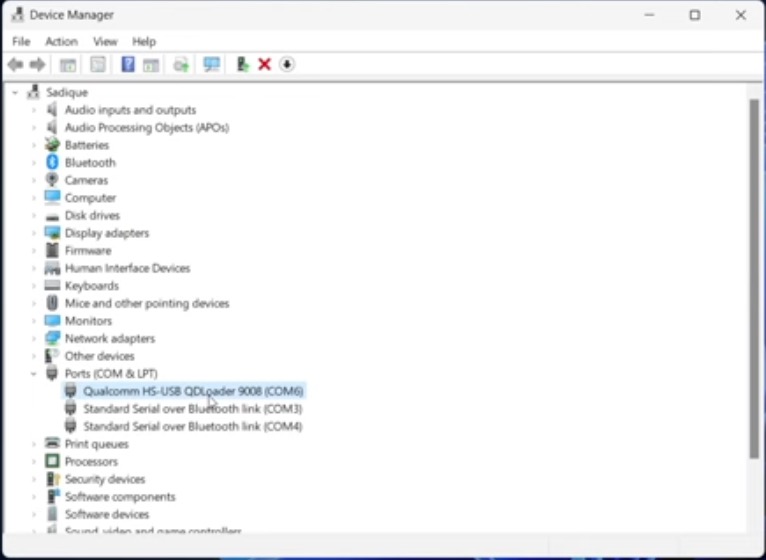Image resolution: width=766 pixels, height=560 pixels.
Task: Select Standard Serial over Bluetooth link (COM3)
Action: pos(192,409)
